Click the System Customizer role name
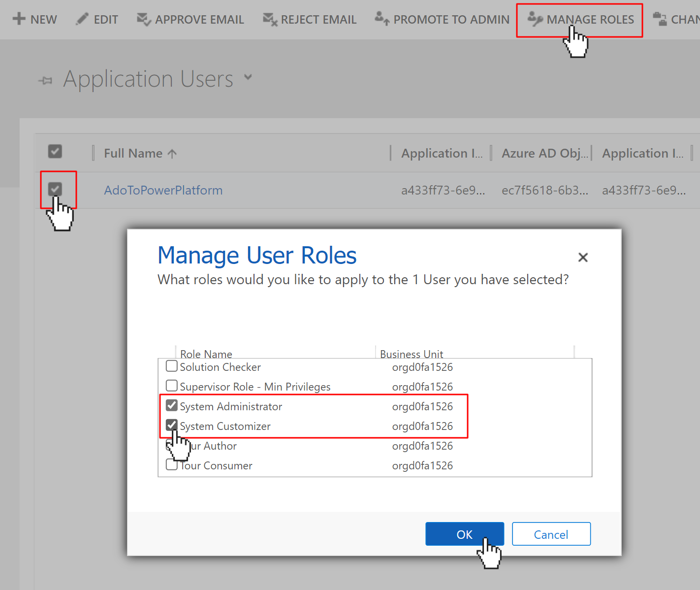This screenshot has height=590, width=700. (225, 426)
